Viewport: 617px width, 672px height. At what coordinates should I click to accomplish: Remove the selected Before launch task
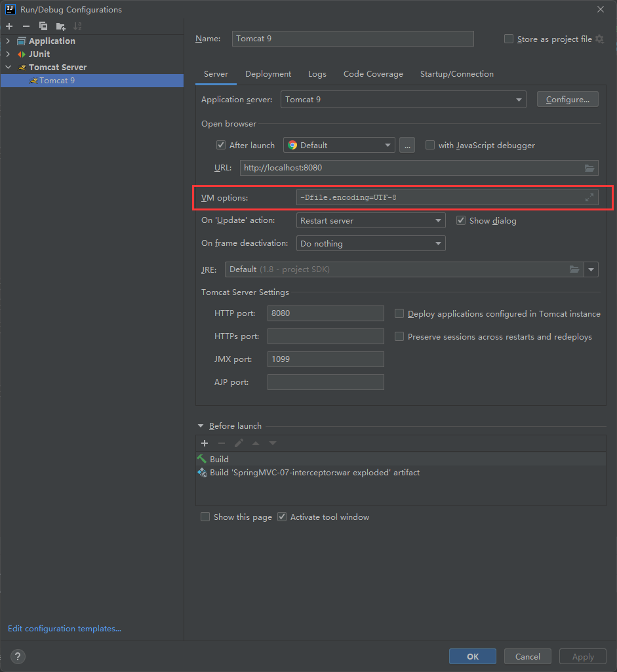tap(222, 443)
